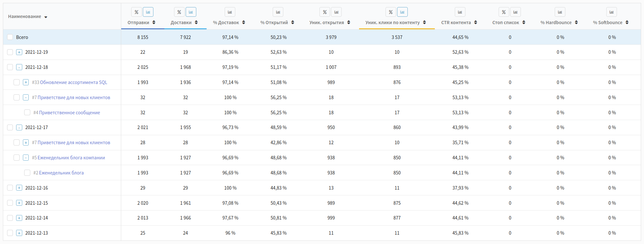This screenshot has height=244, width=644.
Task: Check the #4 Приветственное сообщение checkbox
Action: point(27,112)
